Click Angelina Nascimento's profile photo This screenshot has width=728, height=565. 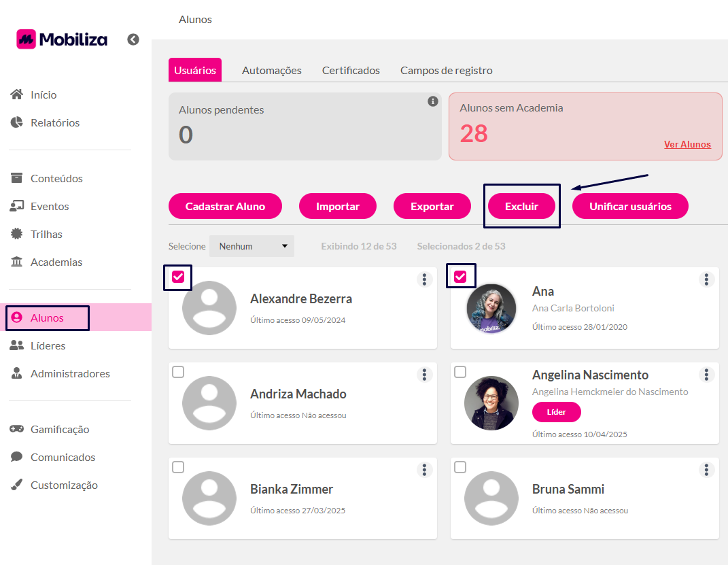click(x=491, y=403)
